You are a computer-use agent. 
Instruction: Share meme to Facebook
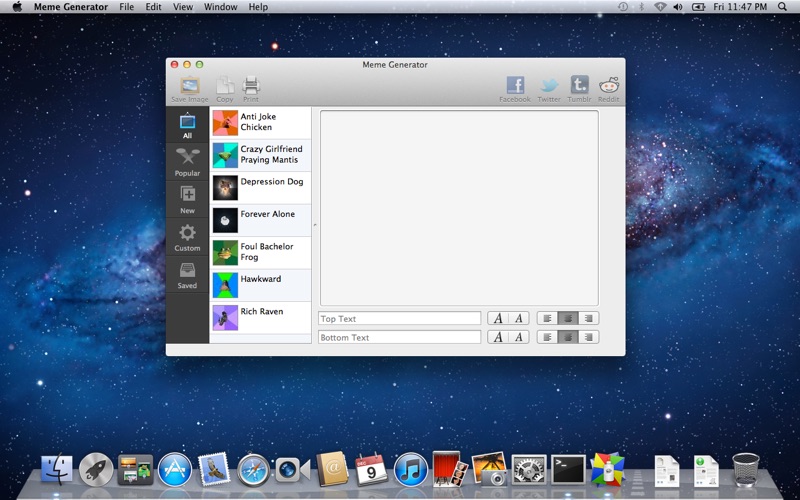pos(515,88)
